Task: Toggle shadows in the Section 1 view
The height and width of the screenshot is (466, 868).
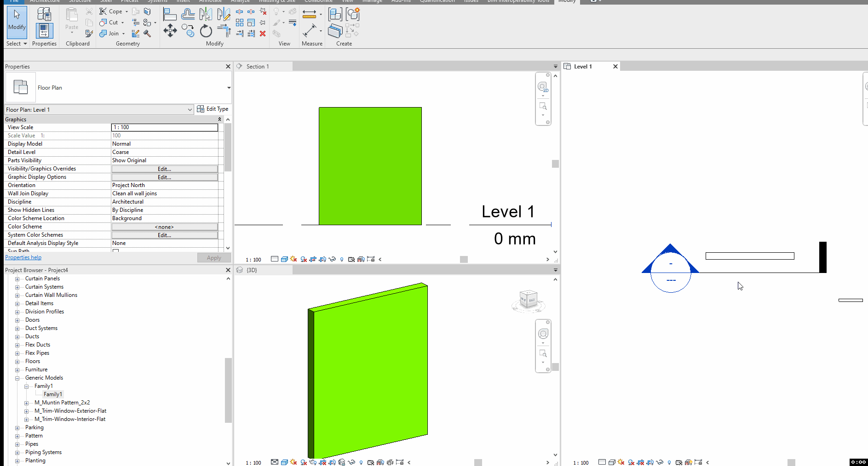Action: [x=304, y=259]
